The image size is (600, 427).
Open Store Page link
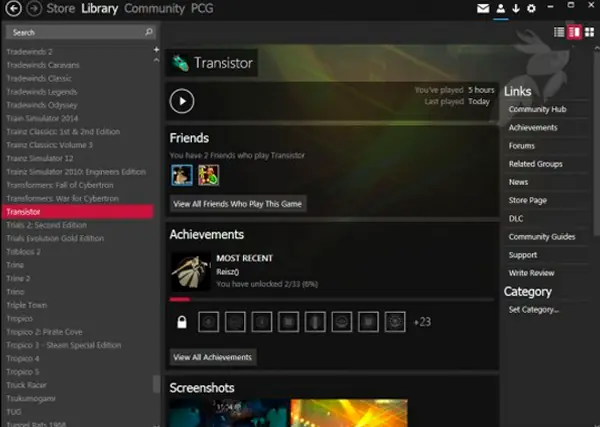(x=528, y=200)
